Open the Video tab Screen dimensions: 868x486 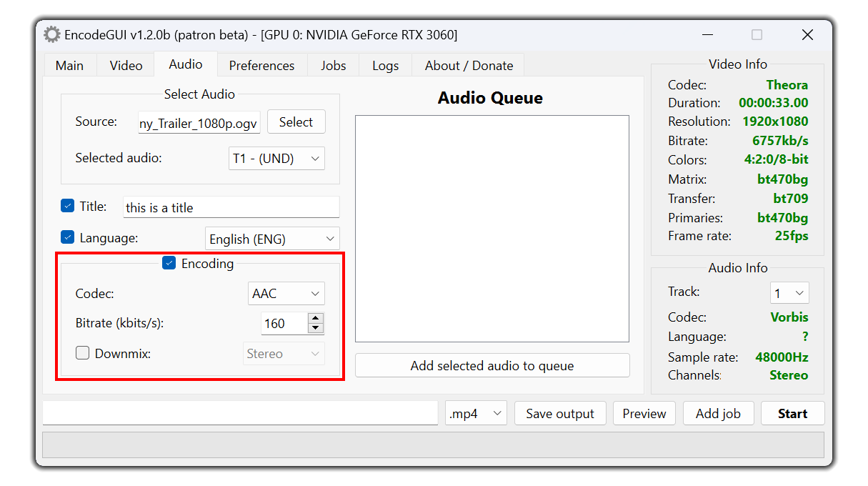(x=126, y=65)
